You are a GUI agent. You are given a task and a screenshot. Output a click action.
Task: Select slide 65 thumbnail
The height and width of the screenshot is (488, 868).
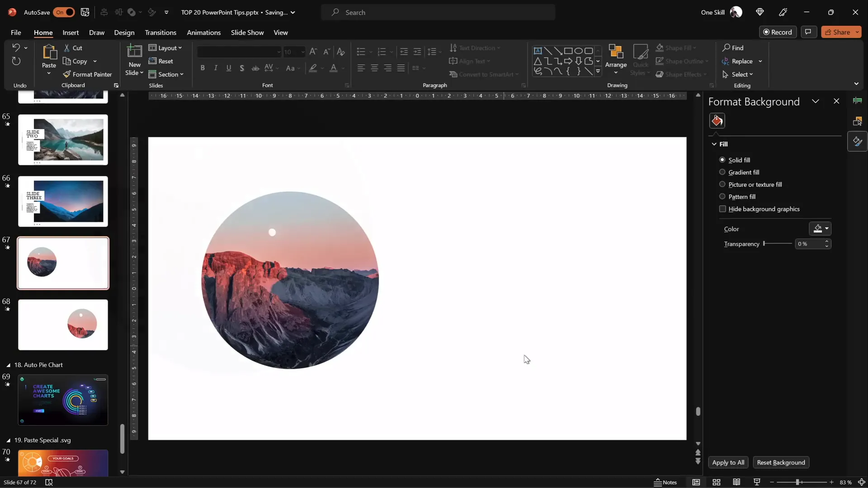point(63,140)
